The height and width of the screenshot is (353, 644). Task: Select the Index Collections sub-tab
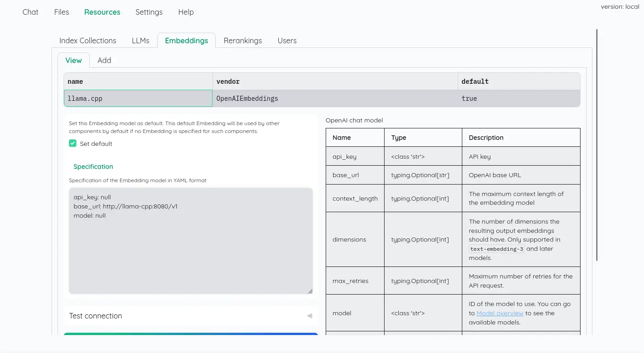click(x=87, y=41)
